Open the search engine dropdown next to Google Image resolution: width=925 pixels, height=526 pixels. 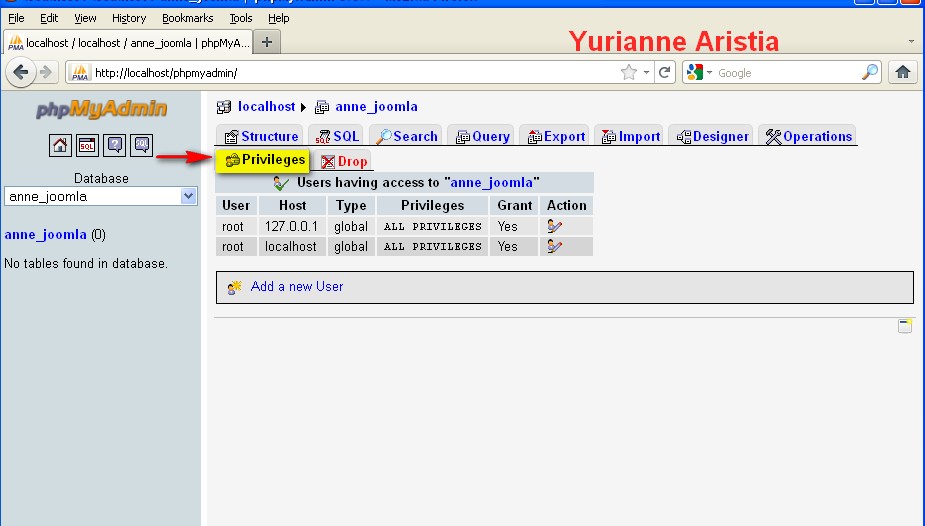[709, 73]
